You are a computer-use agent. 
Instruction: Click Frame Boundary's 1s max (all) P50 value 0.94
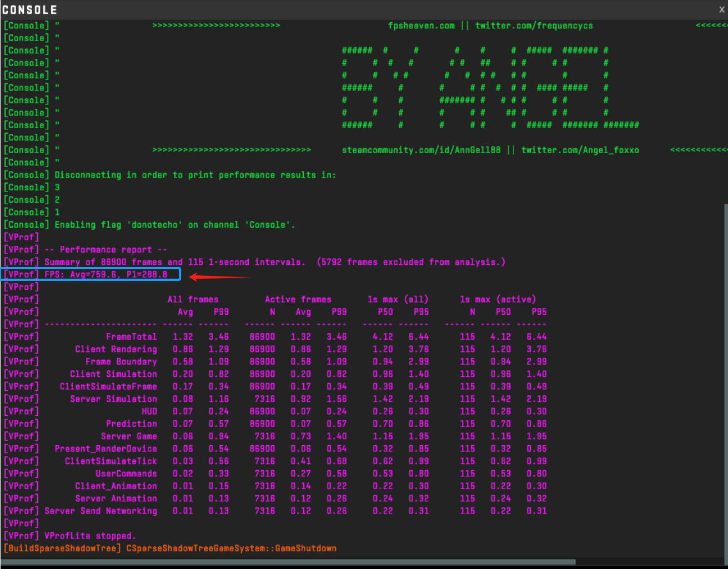[383, 361]
